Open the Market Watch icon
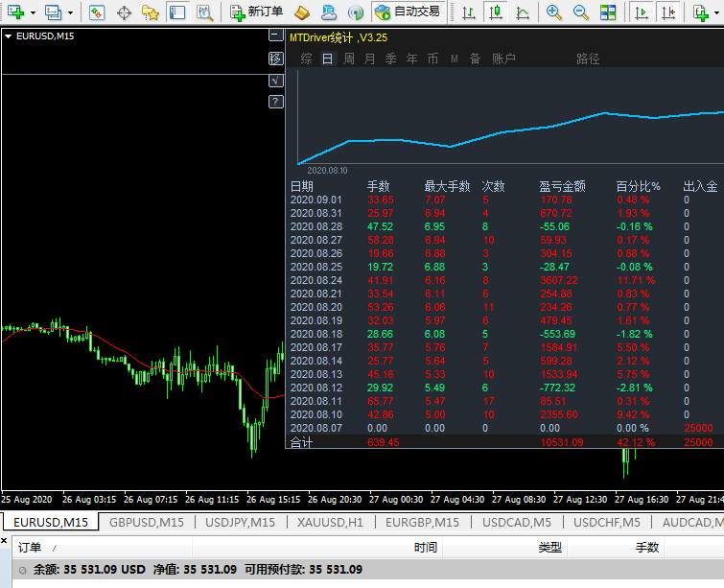 coord(97,12)
